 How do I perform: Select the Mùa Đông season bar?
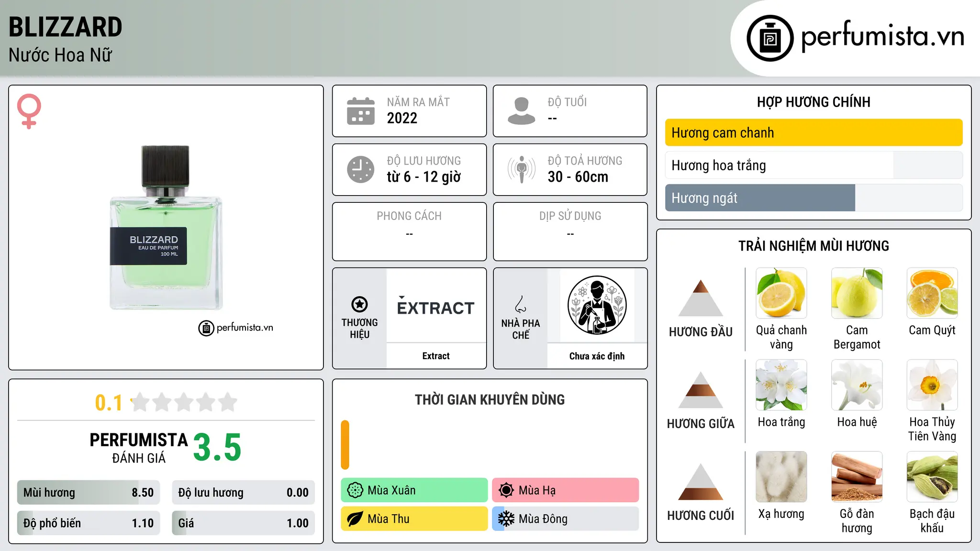pos(566,519)
